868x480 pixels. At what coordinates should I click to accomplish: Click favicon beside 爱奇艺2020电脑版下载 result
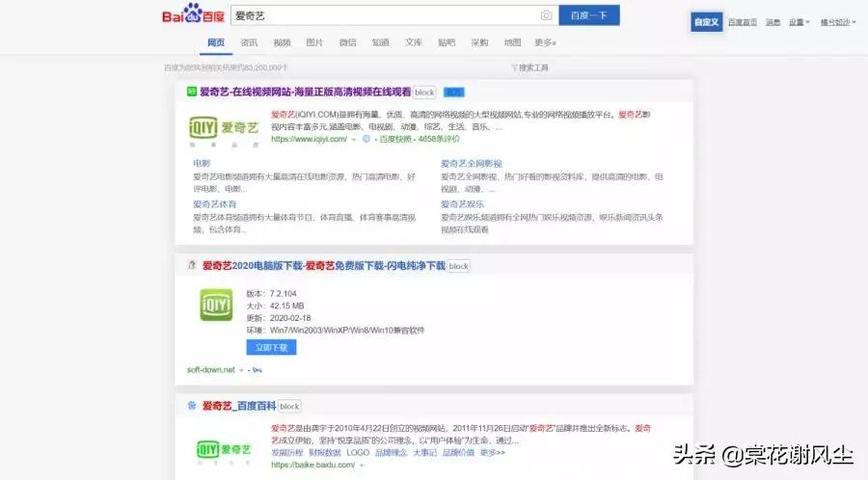coord(192,265)
